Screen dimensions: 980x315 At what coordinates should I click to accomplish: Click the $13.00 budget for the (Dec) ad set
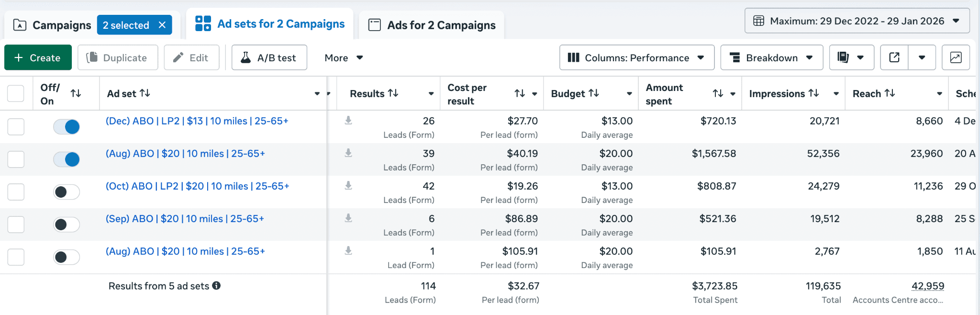[617, 121]
